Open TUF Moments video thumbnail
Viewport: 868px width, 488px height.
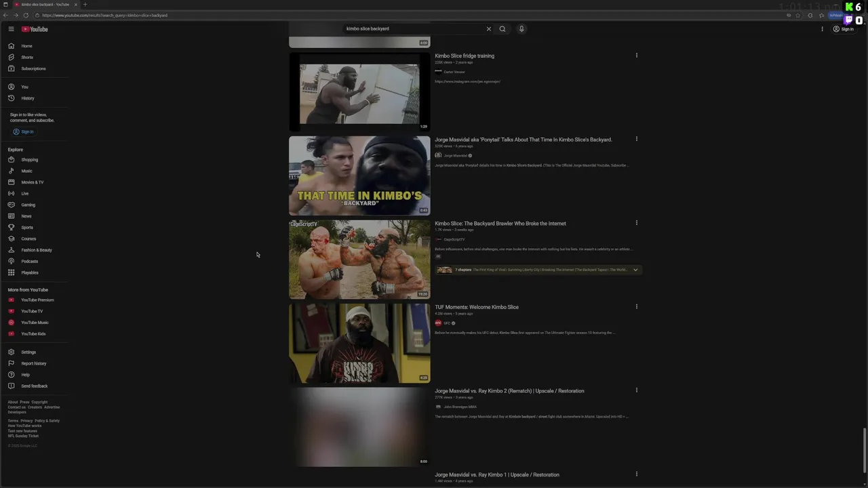[x=359, y=343]
